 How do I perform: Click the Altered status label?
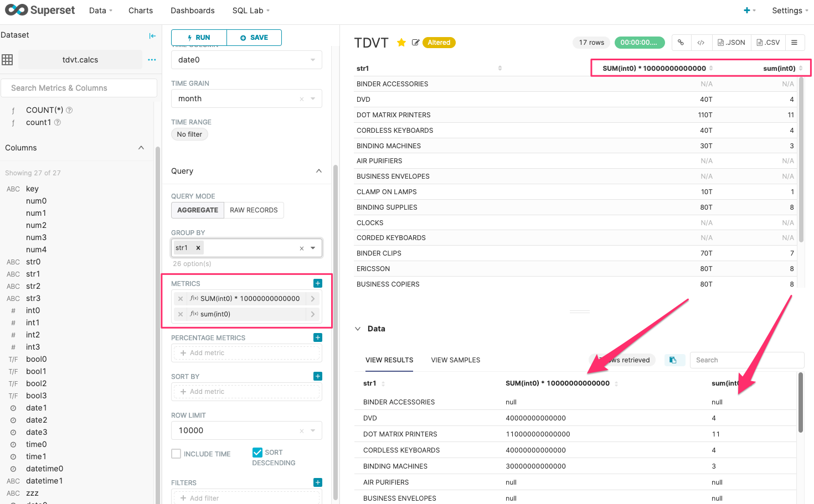click(439, 43)
